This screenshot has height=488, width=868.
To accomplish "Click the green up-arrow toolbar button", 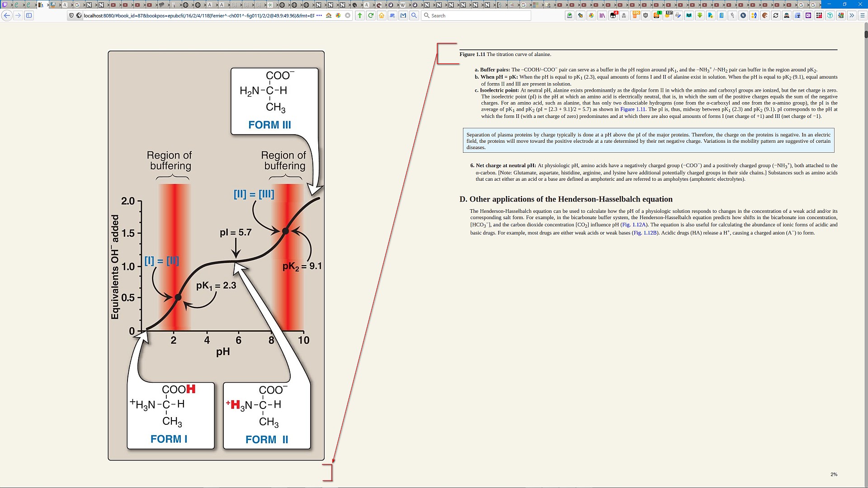I will point(360,15).
